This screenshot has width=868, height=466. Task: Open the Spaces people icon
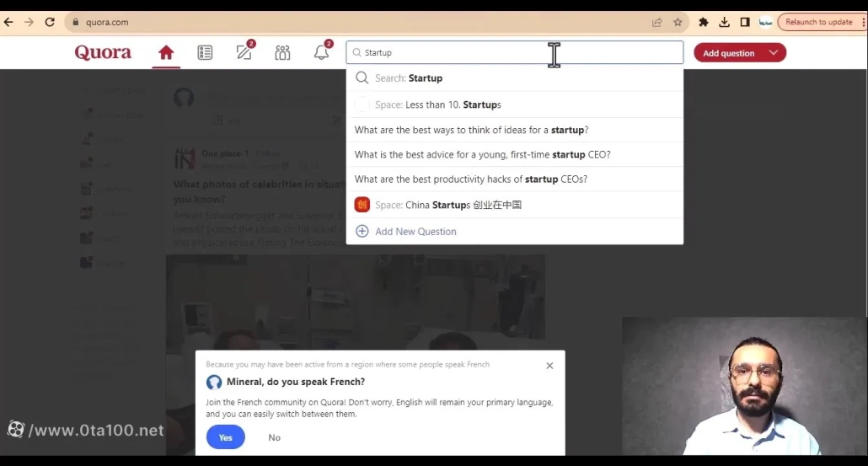[282, 53]
